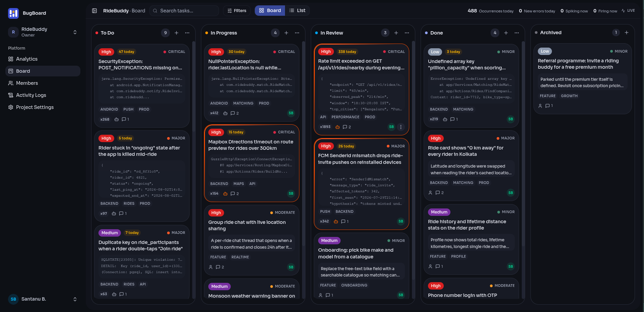
Task: Open NullPointerException rider.lastLocation card
Action: [x=252, y=83]
